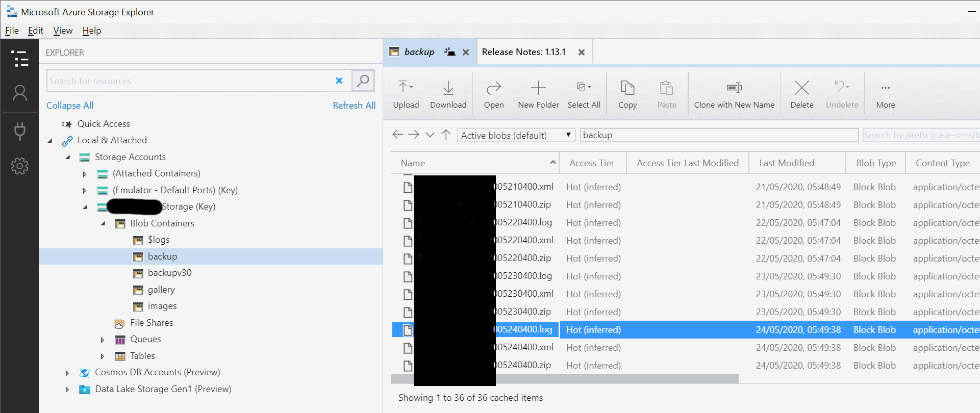Open the Help menu
This screenshot has width=980, height=413.
click(x=92, y=31)
